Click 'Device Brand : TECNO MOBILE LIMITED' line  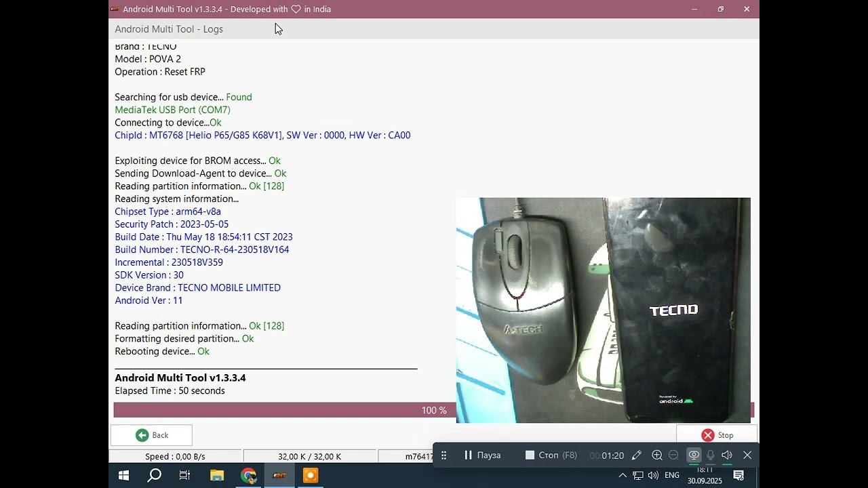tap(197, 288)
